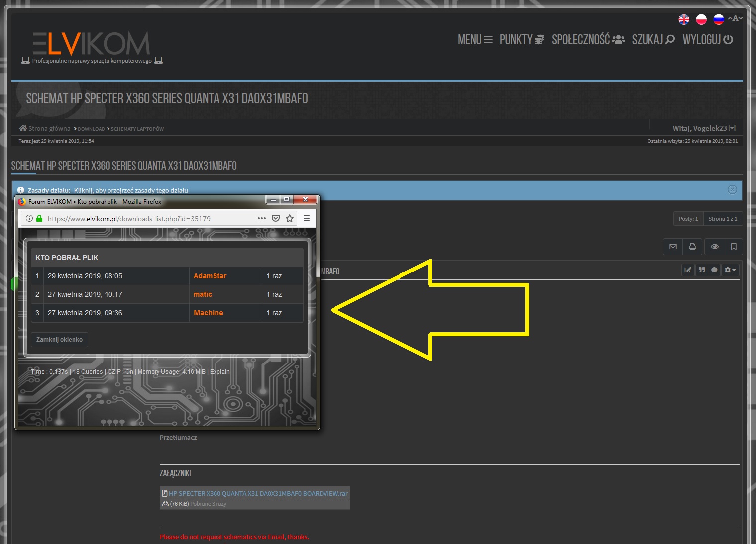
Task: Switch site language to English flag
Action: coord(684,19)
